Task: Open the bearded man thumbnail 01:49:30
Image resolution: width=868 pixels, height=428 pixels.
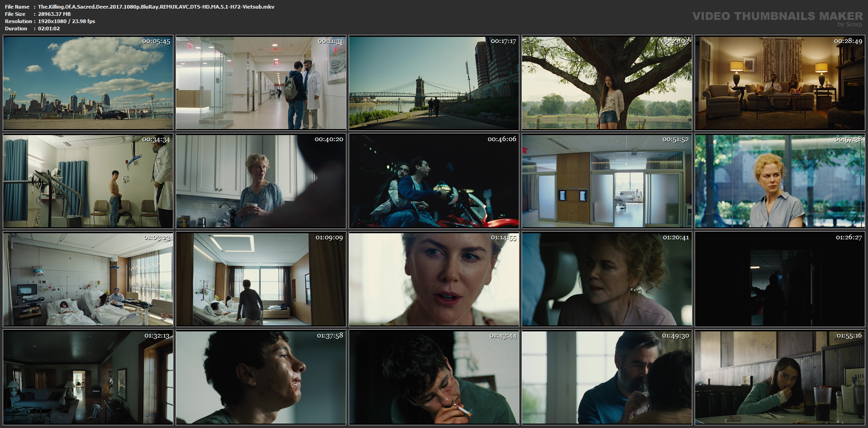Action: [x=607, y=377]
